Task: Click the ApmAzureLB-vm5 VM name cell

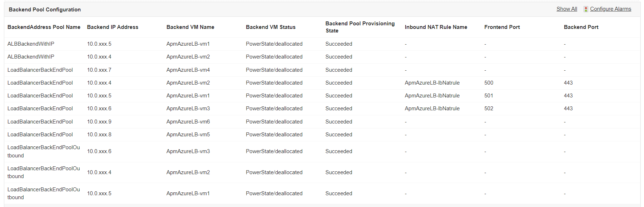Action: tap(188, 135)
